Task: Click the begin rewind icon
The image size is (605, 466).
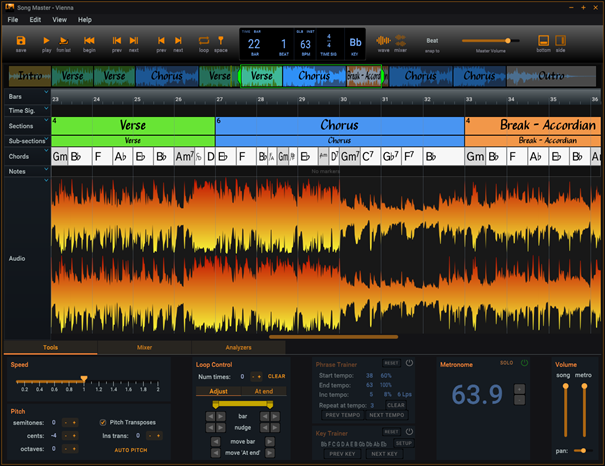Action: tap(89, 40)
